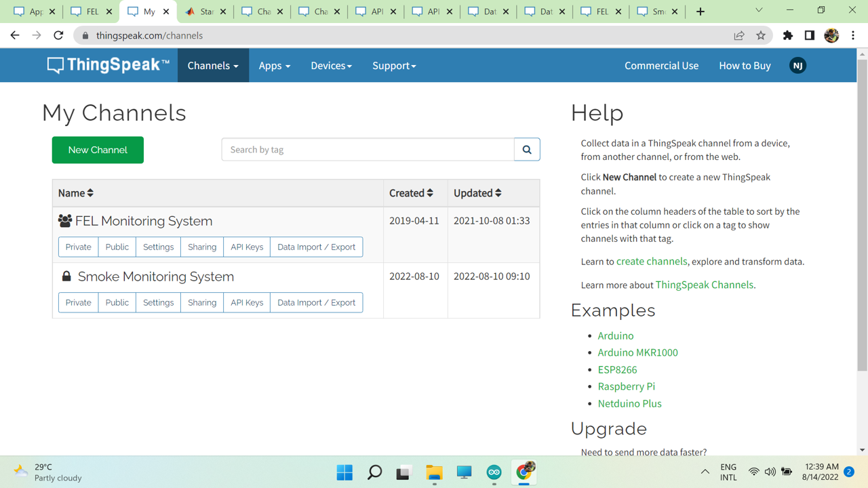Open Arduino example link
Screen dimensions: 868x488
click(616, 335)
